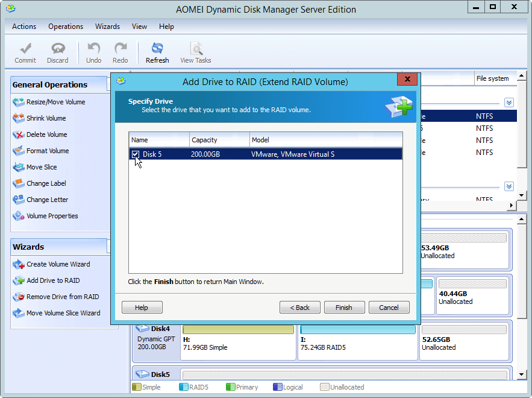Image resolution: width=532 pixels, height=398 pixels.
Task: Launch the Create Volume Wizard
Action: [58, 264]
